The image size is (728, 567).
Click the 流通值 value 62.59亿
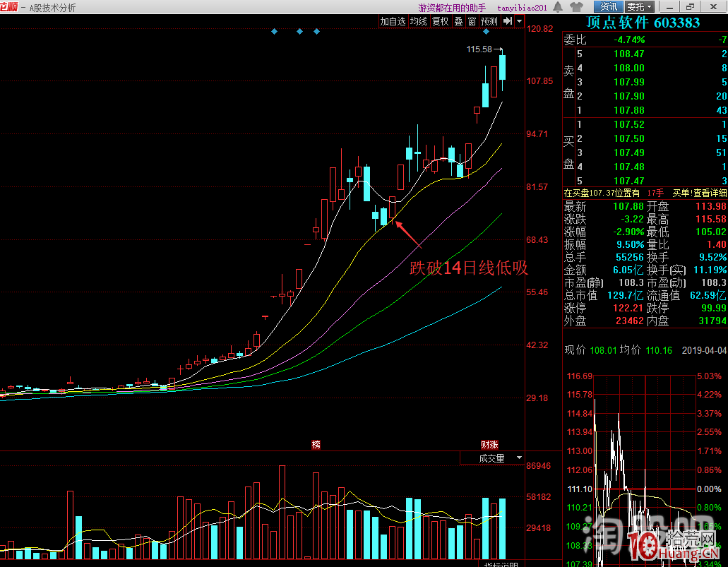[707, 295]
